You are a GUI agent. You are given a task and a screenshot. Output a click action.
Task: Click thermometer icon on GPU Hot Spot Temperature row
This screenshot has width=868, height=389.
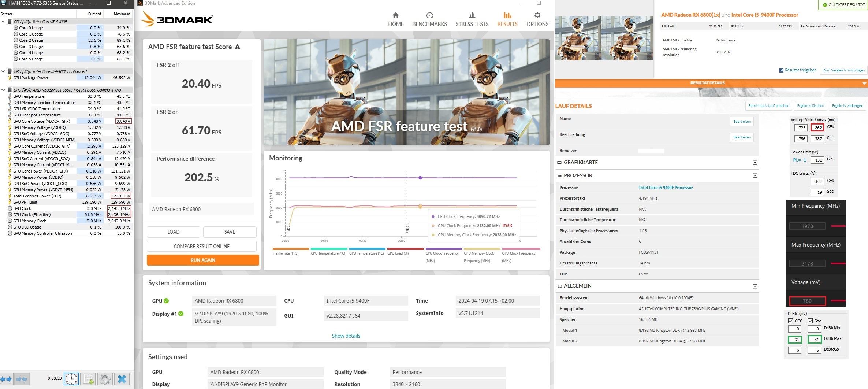(x=10, y=115)
